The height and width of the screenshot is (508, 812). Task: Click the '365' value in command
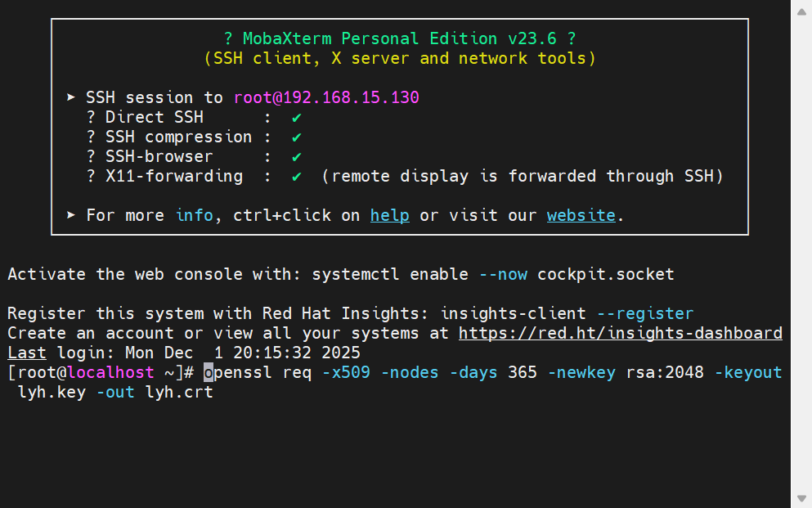(x=522, y=373)
